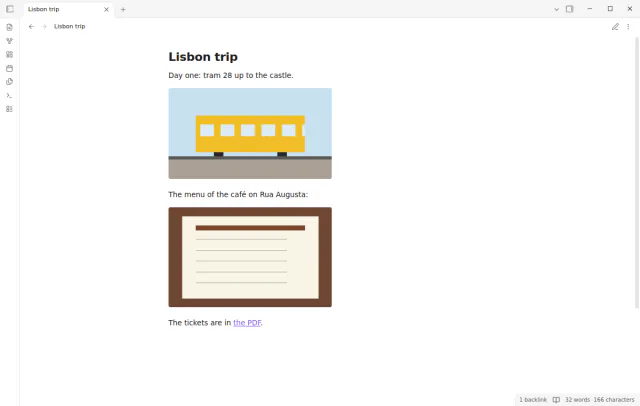Viewport: 640px width, 406px height.
Task: Click the yellow tram image
Action: point(250,133)
